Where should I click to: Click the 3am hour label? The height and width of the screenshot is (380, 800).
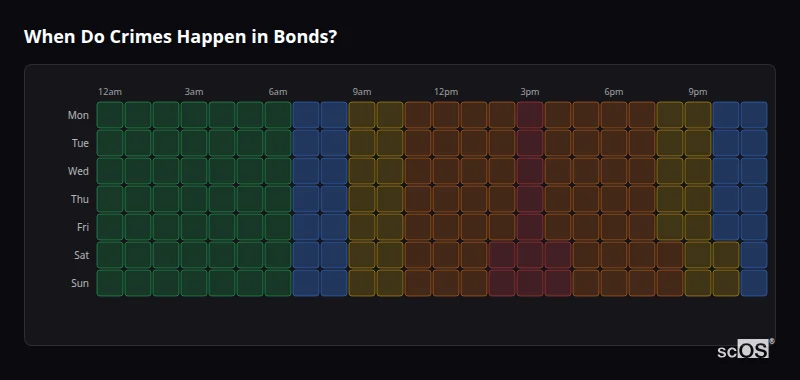pos(194,92)
